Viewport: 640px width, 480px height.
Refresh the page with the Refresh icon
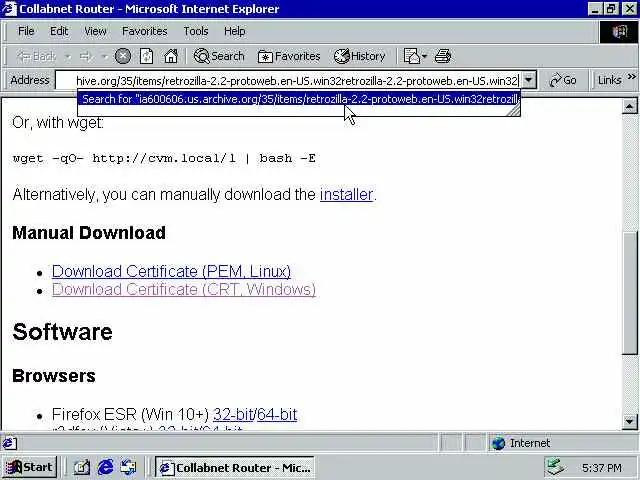(147, 56)
